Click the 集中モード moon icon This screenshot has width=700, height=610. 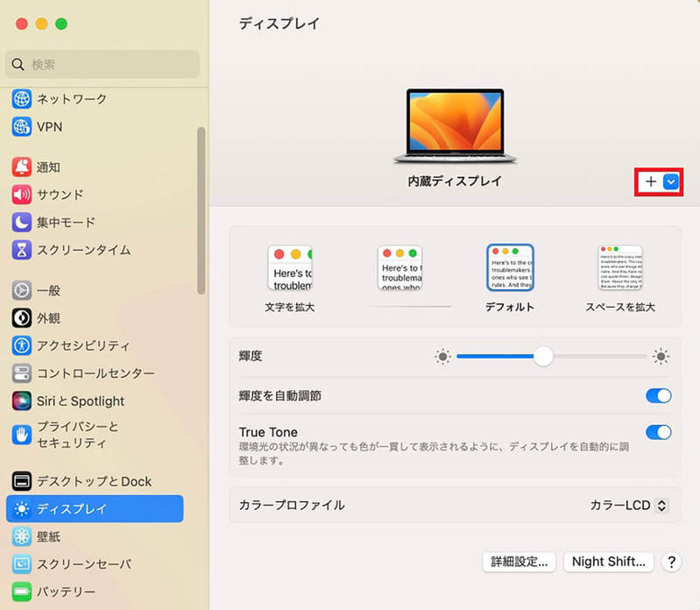[21, 223]
